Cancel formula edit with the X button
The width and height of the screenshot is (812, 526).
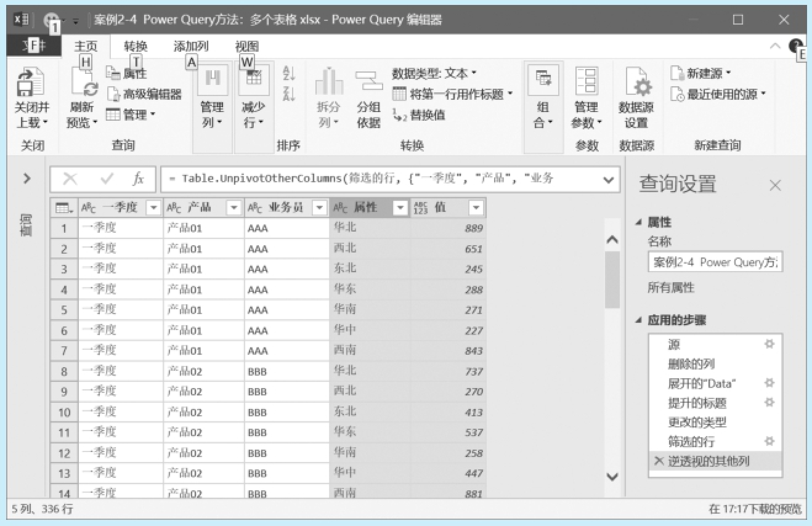coord(70,179)
